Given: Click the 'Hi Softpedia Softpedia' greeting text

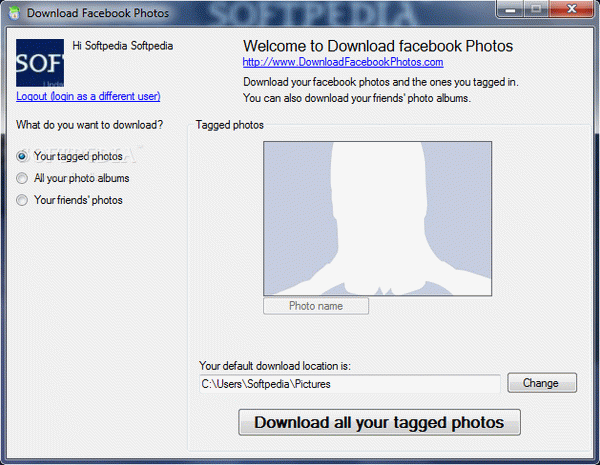Looking at the screenshot, I should coord(123,46).
